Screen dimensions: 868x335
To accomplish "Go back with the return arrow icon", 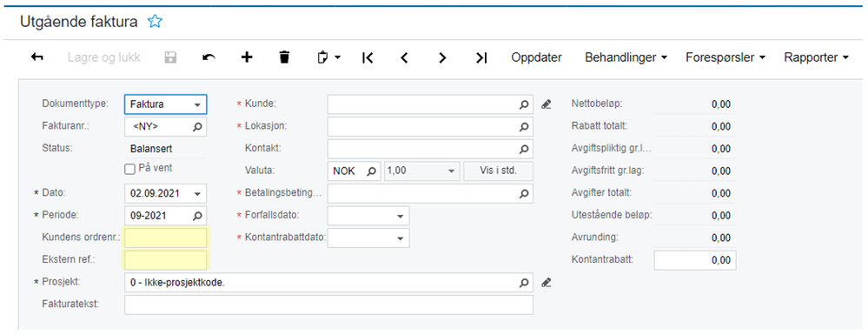I will 37,57.
